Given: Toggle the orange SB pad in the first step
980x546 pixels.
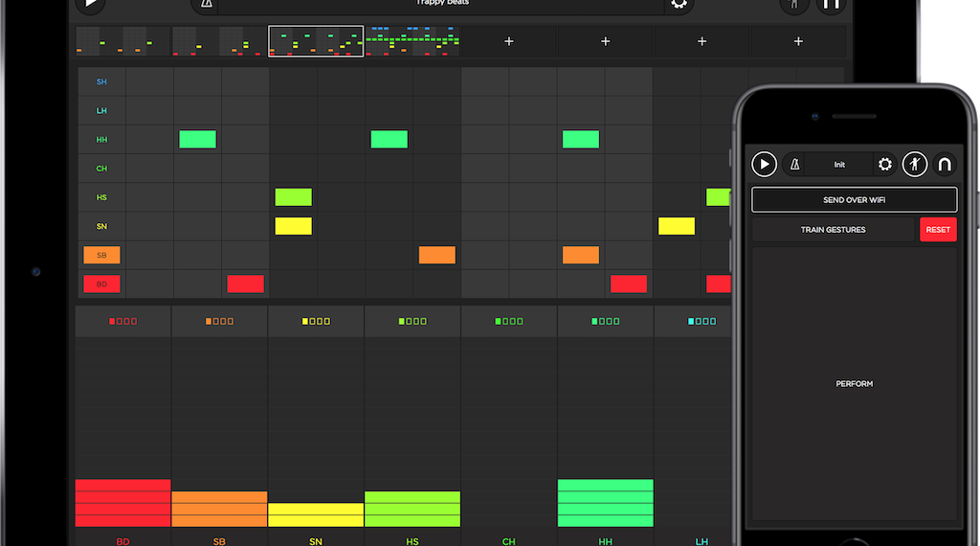Looking at the screenshot, I should click(x=101, y=255).
